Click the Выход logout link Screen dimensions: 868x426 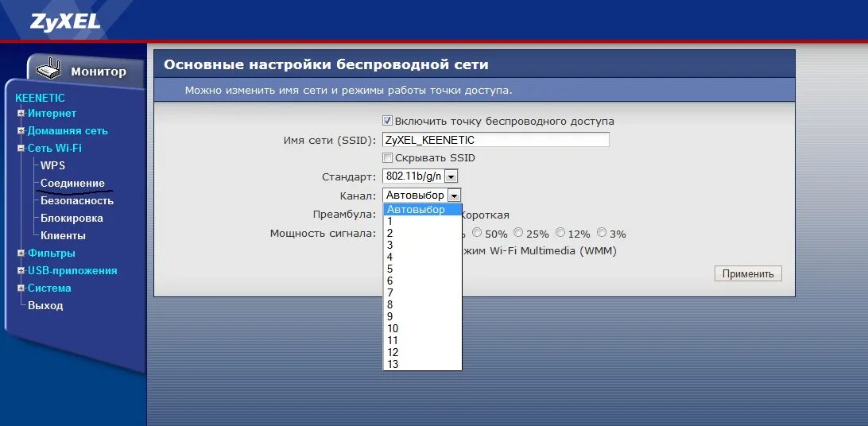45,305
